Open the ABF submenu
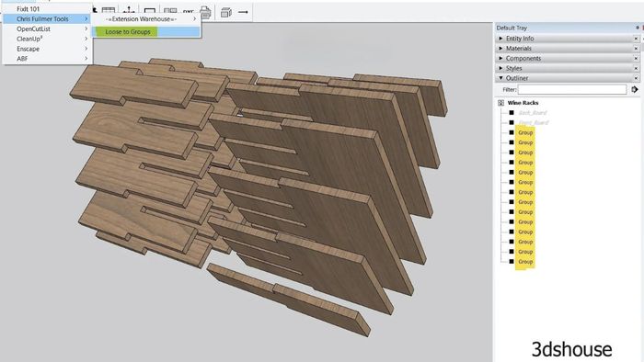 48,58
